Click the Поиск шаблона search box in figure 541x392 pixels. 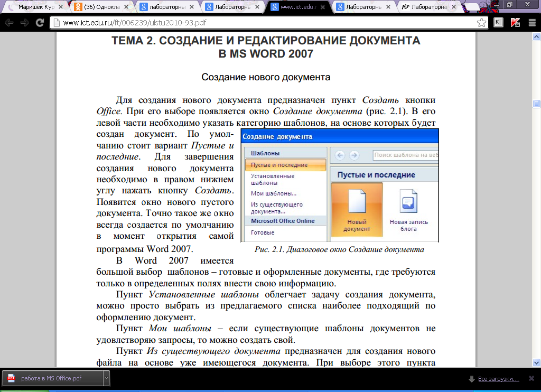coord(405,155)
